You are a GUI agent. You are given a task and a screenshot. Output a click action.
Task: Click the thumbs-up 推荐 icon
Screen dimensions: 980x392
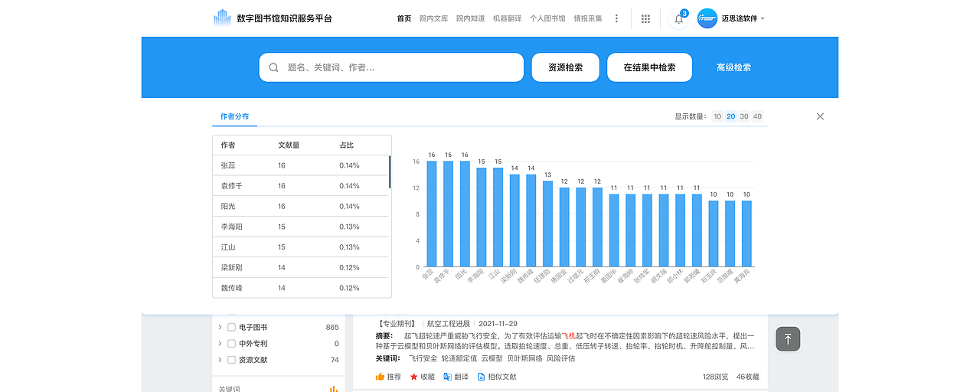(x=380, y=377)
